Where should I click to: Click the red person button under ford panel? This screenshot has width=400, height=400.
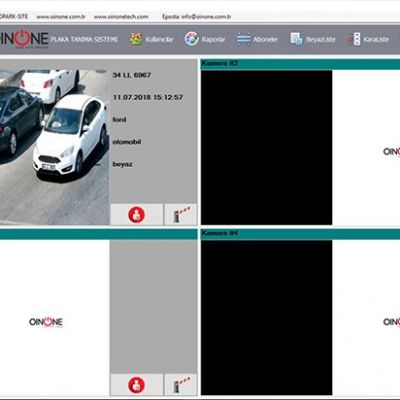point(137,215)
